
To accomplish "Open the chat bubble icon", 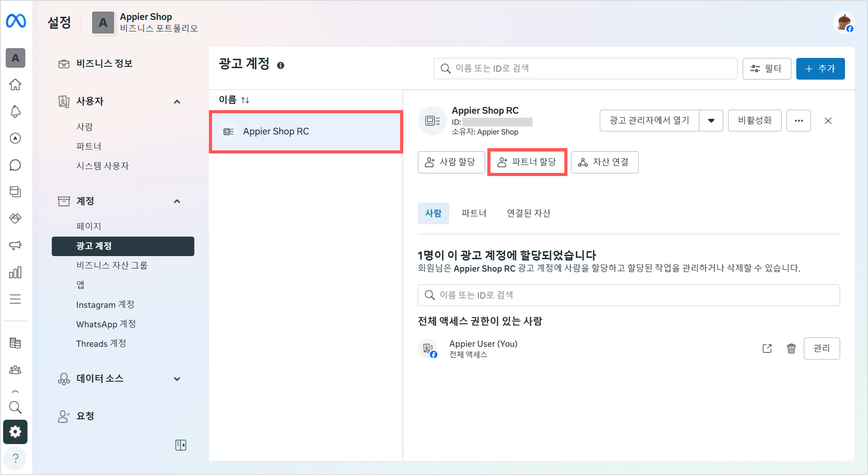I will (x=15, y=165).
